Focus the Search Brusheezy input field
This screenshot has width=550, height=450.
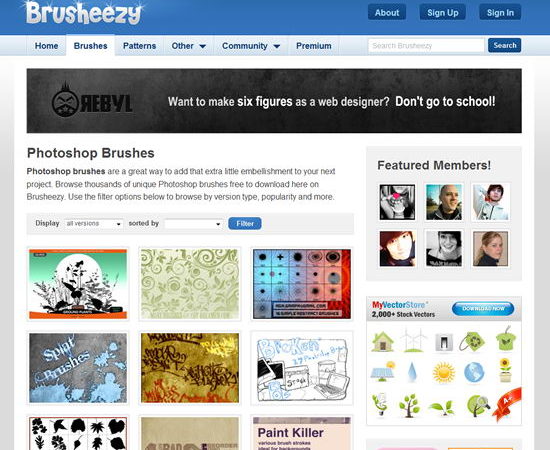[426, 46]
